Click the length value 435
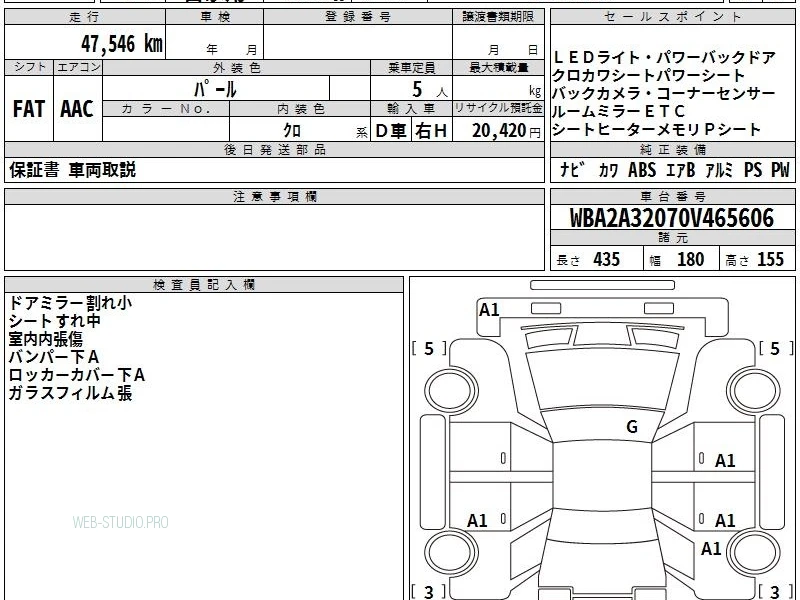Viewport: 800px width, 600px height. pyautogui.click(x=606, y=259)
